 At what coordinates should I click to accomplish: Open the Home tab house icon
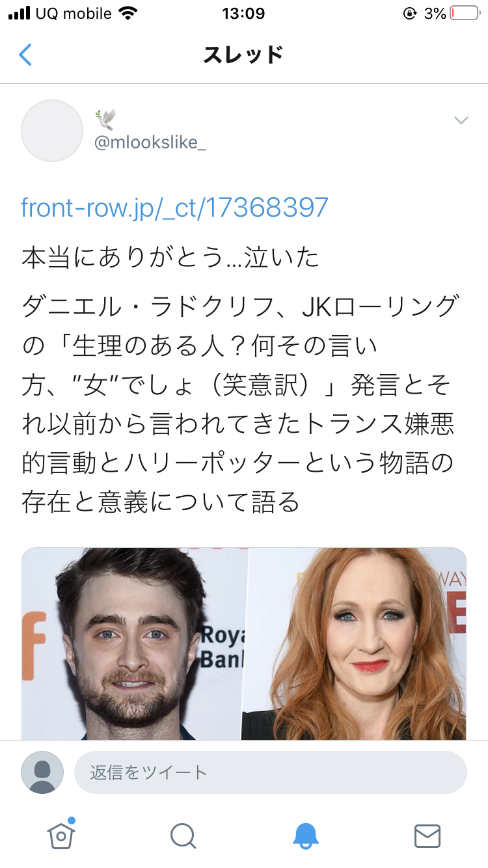(61, 834)
